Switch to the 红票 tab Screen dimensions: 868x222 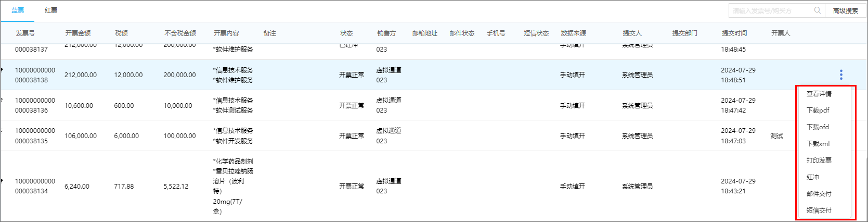coord(51,10)
